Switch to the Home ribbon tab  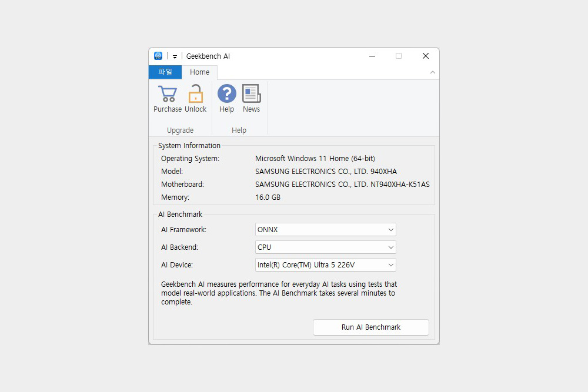click(x=199, y=72)
